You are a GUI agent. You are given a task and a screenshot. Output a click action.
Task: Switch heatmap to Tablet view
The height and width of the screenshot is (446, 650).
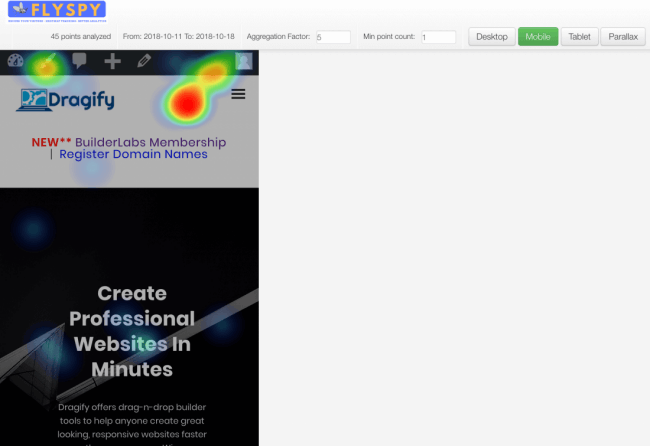[579, 37]
